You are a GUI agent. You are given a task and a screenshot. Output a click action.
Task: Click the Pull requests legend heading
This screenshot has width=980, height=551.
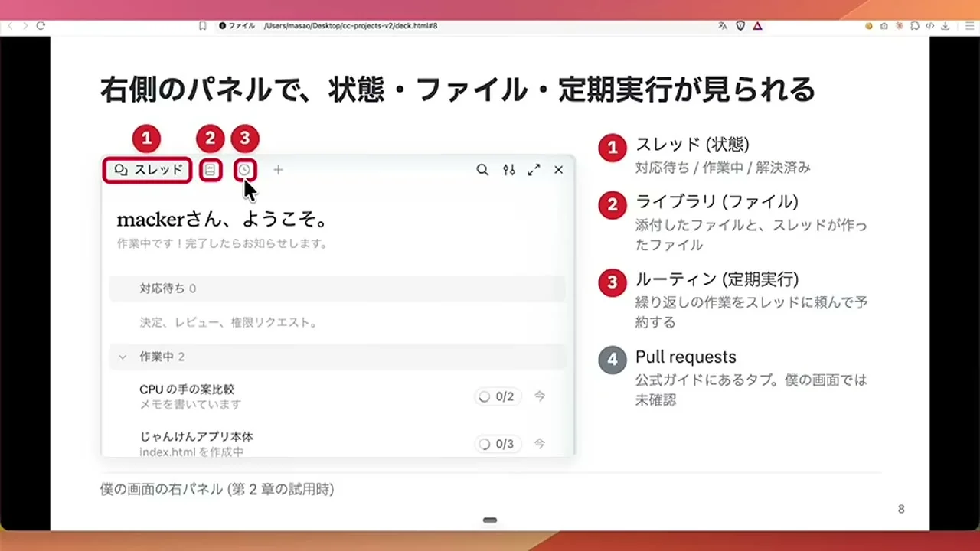(686, 357)
